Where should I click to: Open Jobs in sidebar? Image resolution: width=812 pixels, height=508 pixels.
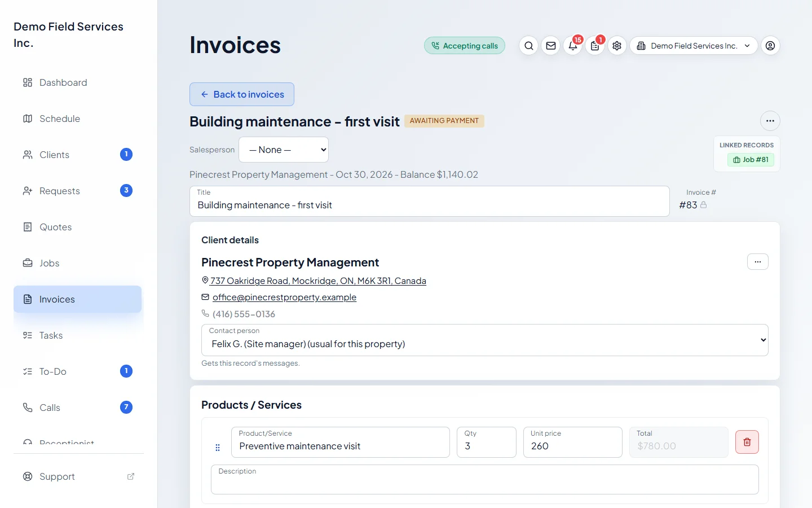(78, 263)
